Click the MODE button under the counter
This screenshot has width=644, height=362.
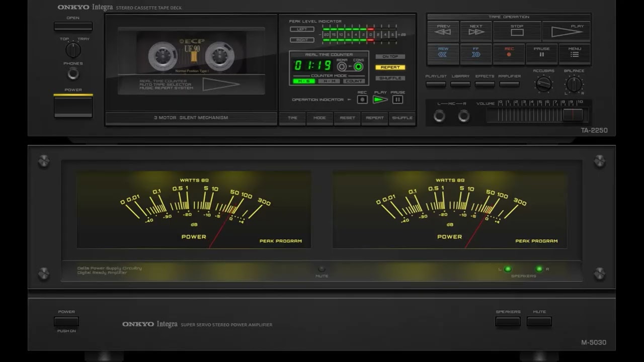(x=319, y=118)
